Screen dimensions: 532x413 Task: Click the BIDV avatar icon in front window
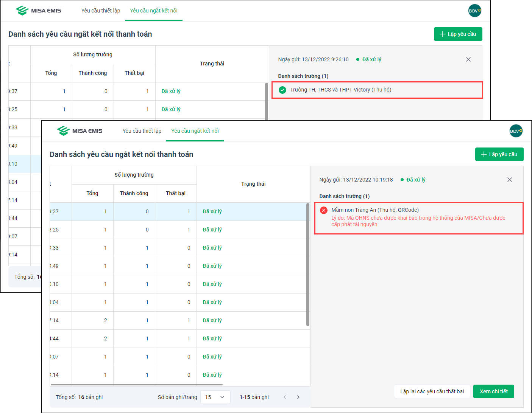(516, 131)
